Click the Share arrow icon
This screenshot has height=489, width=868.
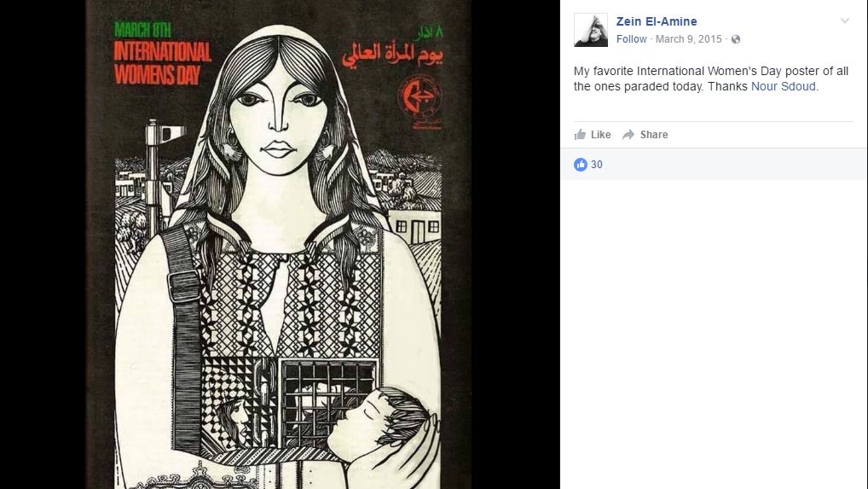(x=628, y=135)
